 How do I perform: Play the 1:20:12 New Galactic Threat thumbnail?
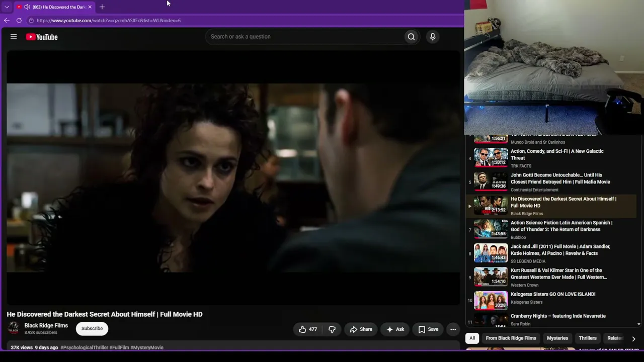click(x=491, y=158)
